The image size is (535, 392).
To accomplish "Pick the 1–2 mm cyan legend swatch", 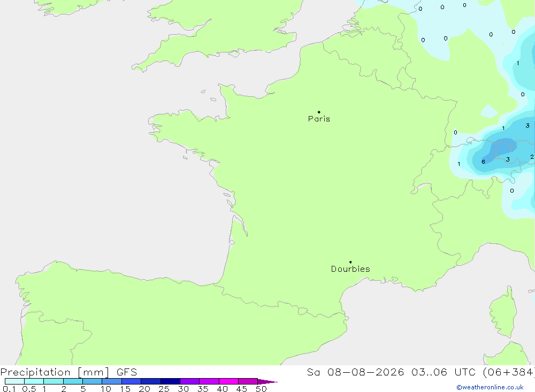I will pos(53,381).
